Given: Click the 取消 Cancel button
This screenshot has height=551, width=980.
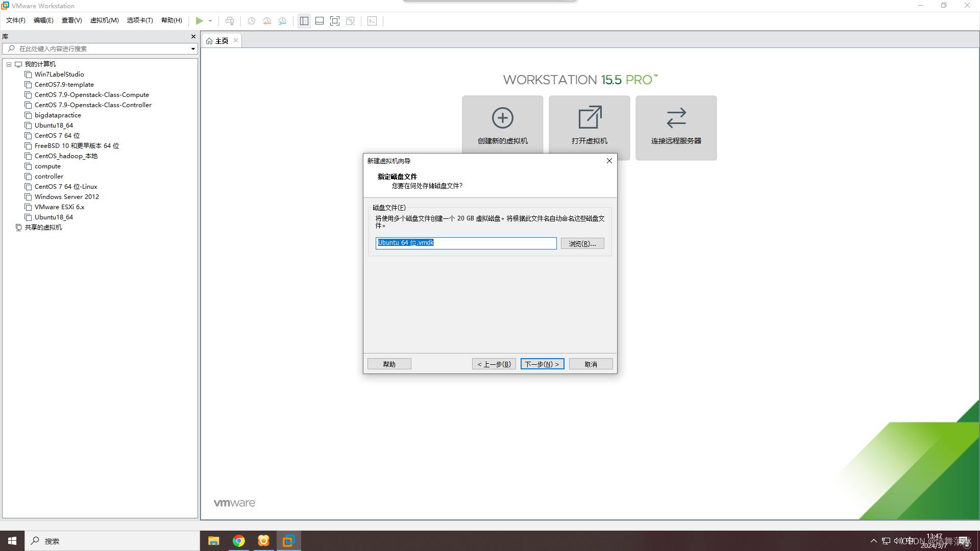Looking at the screenshot, I should click(592, 364).
